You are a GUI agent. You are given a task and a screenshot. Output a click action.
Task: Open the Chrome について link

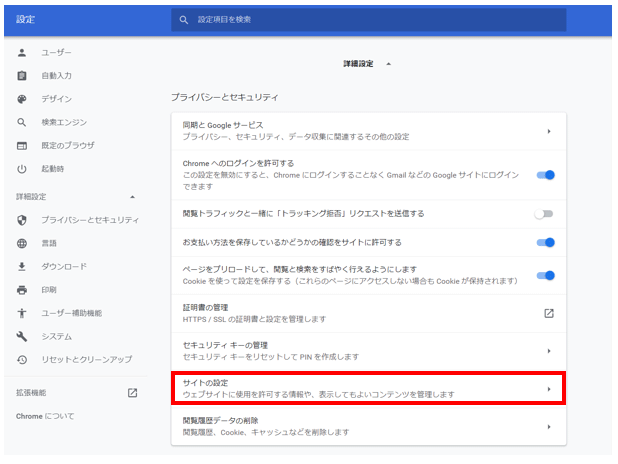pyautogui.click(x=45, y=415)
